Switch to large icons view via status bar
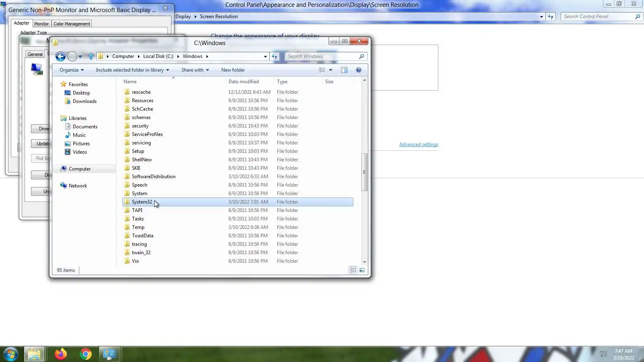 (362, 270)
